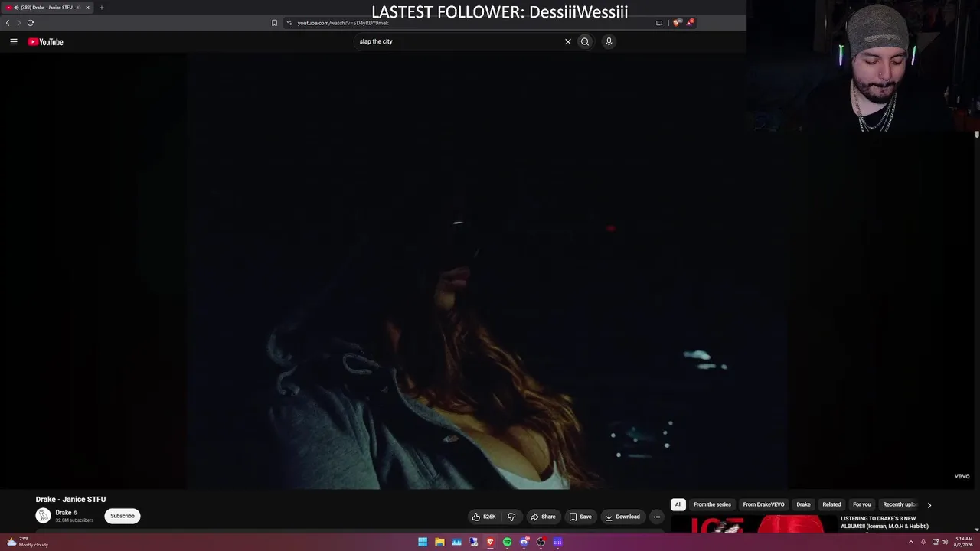Screen dimensions: 980x551
Task: Select the "For you" filter chip
Action: tap(862, 504)
